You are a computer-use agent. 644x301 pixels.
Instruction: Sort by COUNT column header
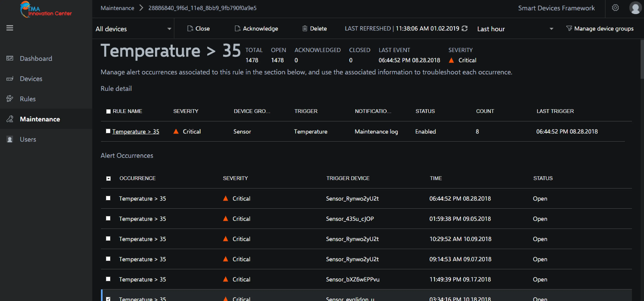coord(485,111)
